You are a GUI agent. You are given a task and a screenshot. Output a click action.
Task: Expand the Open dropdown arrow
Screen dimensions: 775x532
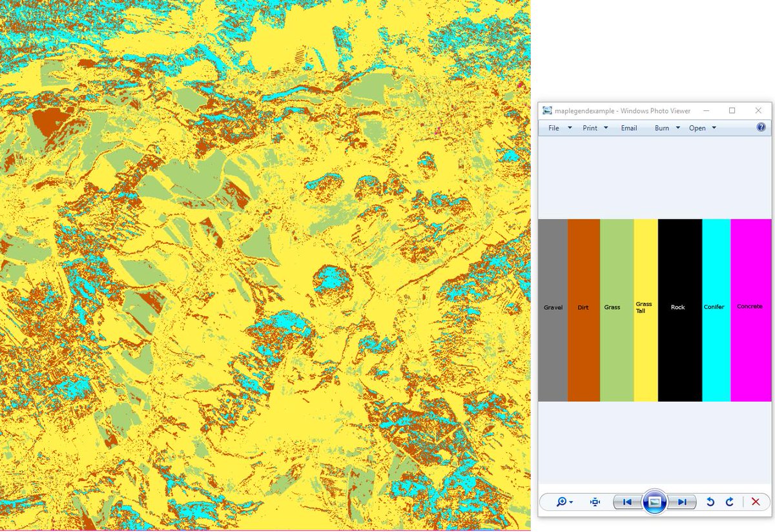click(714, 128)
